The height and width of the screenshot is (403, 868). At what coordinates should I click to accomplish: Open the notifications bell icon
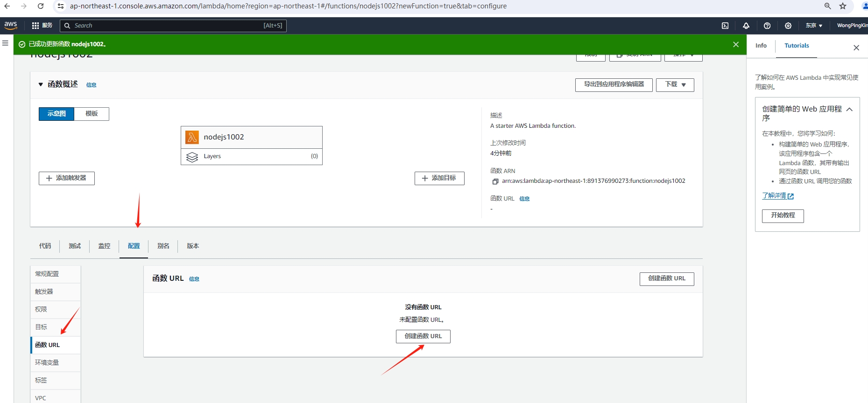[x=746, y=26]
